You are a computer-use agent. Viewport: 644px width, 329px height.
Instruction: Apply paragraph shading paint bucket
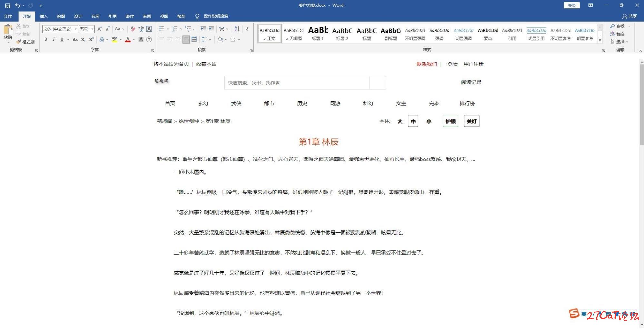click(220, 39)
